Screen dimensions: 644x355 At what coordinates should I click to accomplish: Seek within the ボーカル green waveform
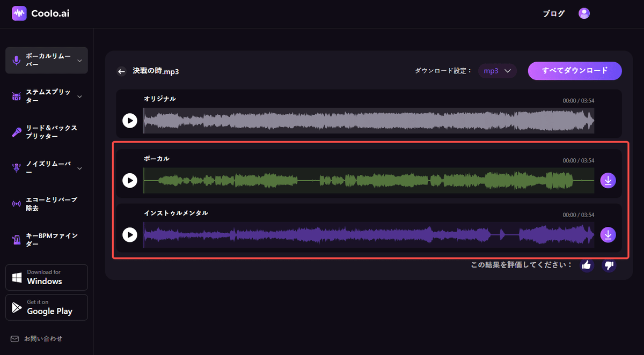click(x=369, y=181)
